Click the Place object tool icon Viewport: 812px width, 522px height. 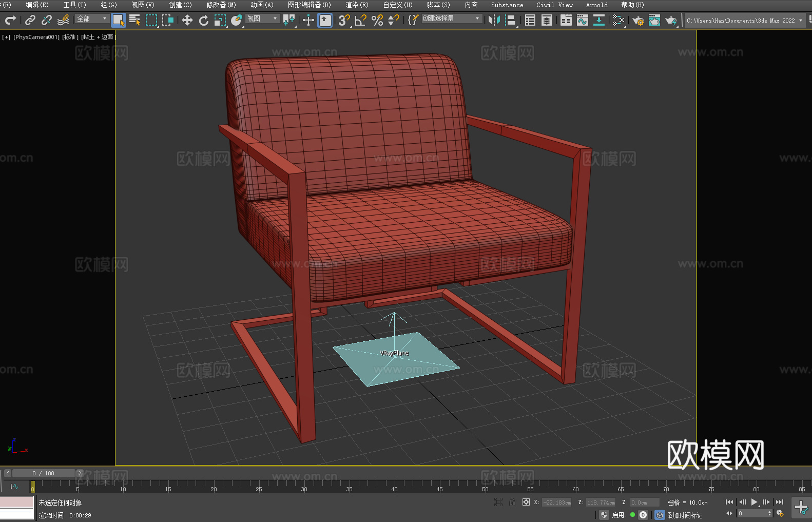237,20
